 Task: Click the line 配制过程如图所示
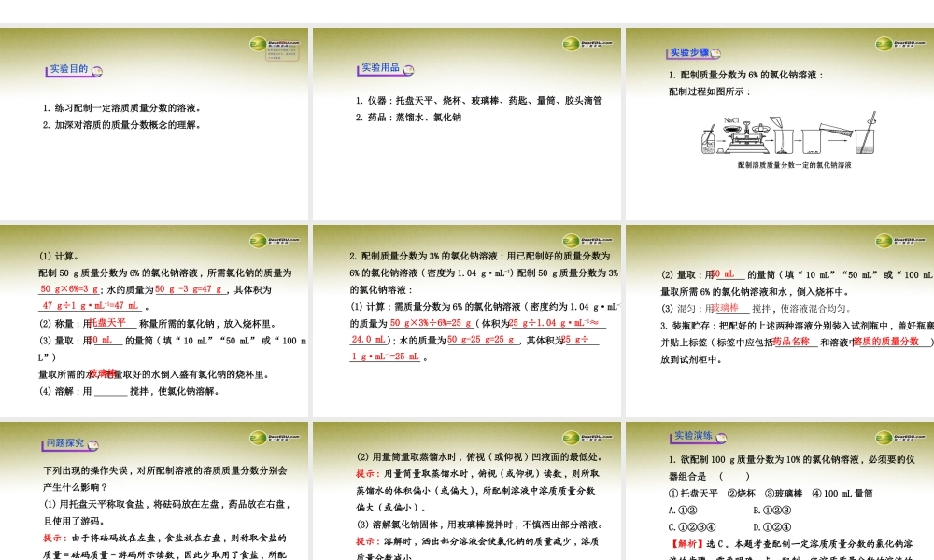point(710,91)
